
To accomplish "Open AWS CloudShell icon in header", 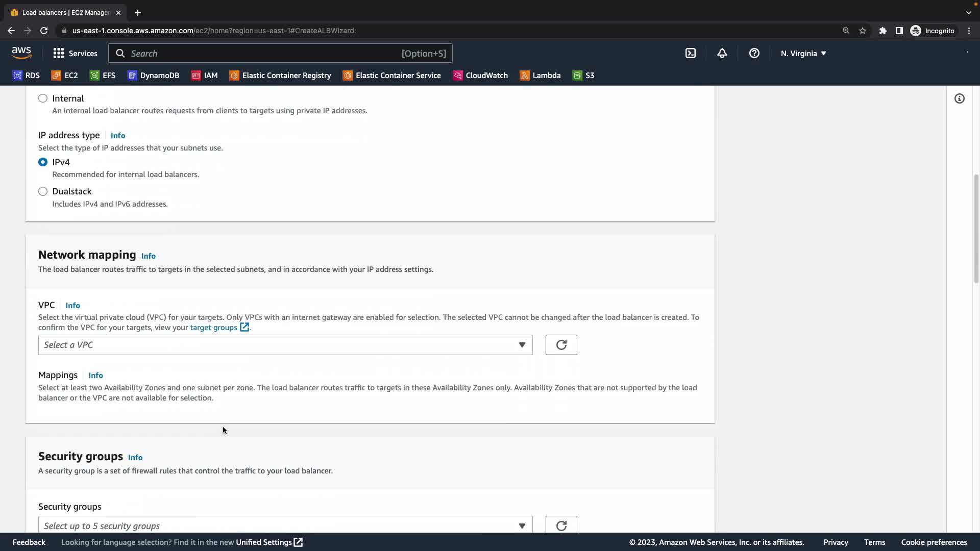I will point(690,53).
